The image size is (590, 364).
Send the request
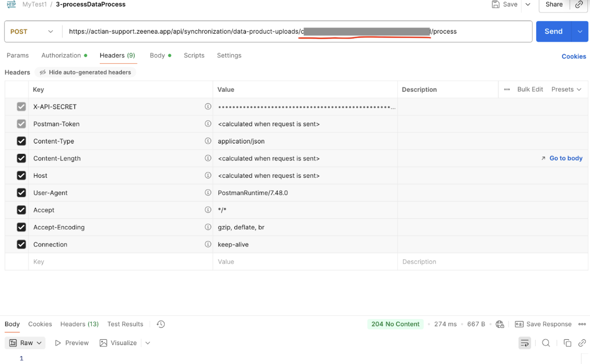tap(554, 32)
